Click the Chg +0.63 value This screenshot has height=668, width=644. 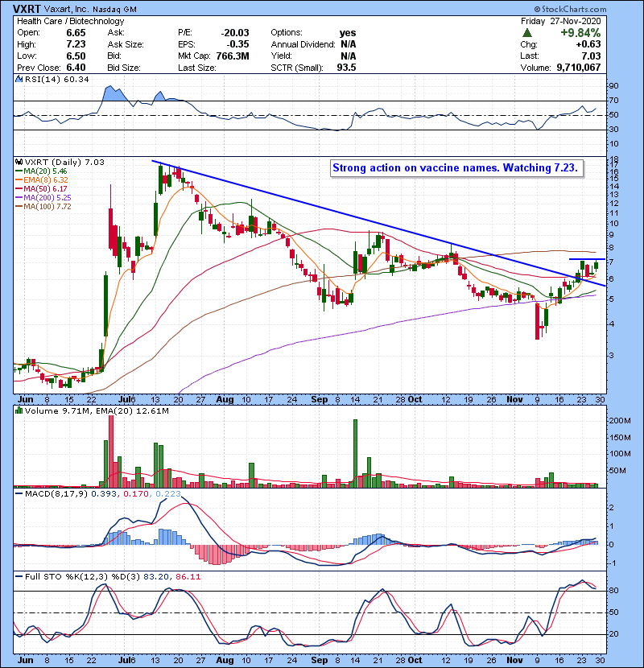coord(588,44)
